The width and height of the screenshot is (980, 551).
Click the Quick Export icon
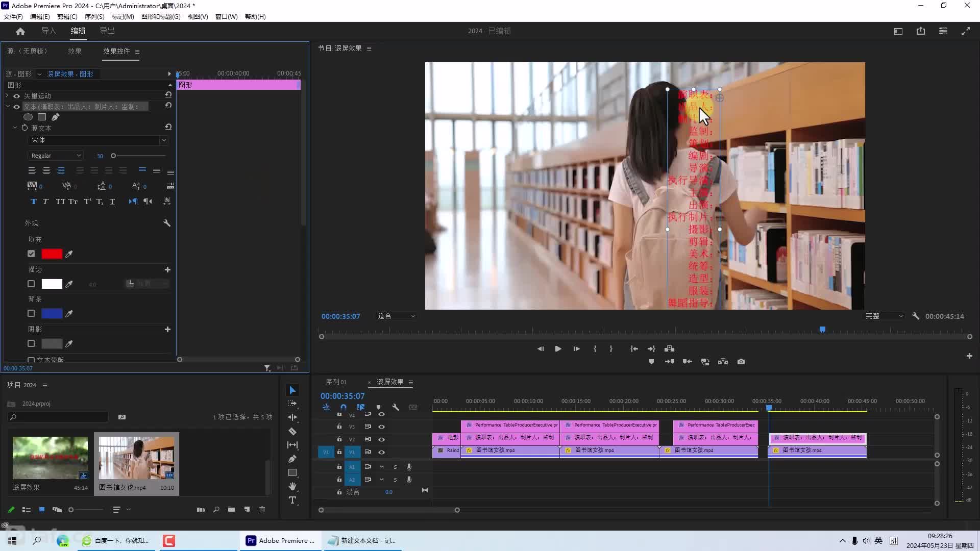(921, 31)
